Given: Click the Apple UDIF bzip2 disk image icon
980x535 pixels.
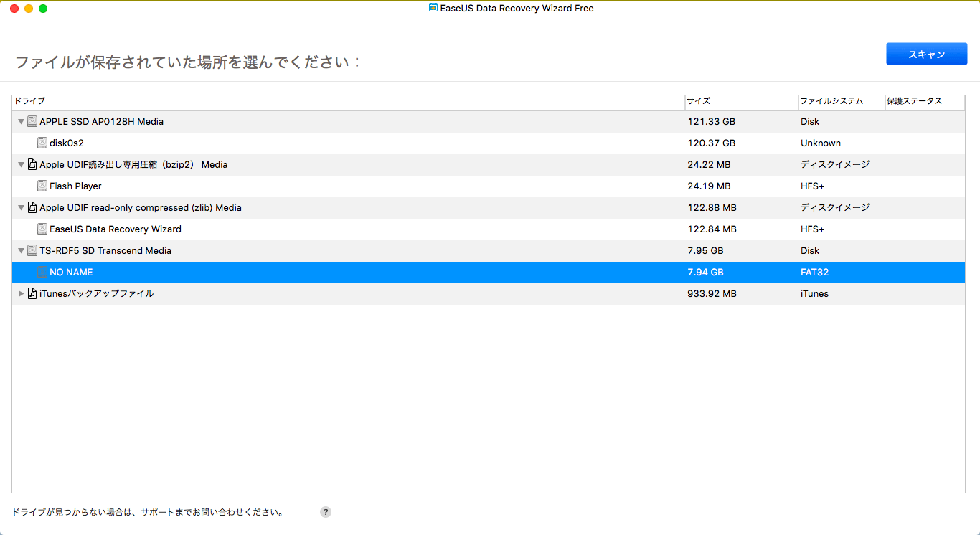Looking at the screenshot, I should (x=32, y=165).
